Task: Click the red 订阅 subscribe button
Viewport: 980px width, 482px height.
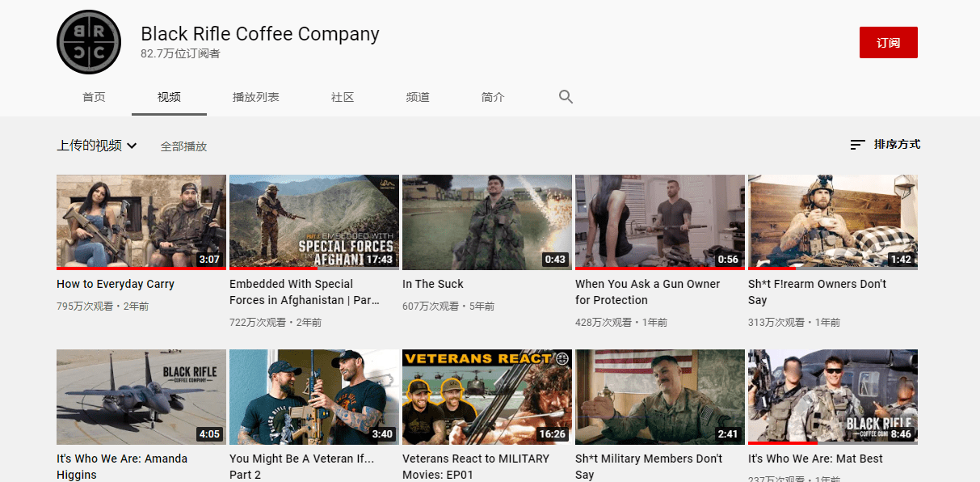Action: [888, 43]
